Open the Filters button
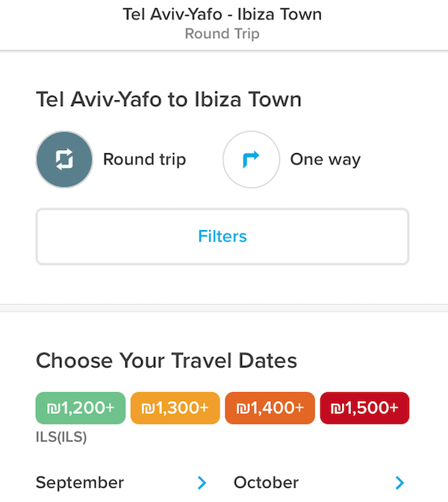Screen dimensions: 448x502 click(223, 237)
